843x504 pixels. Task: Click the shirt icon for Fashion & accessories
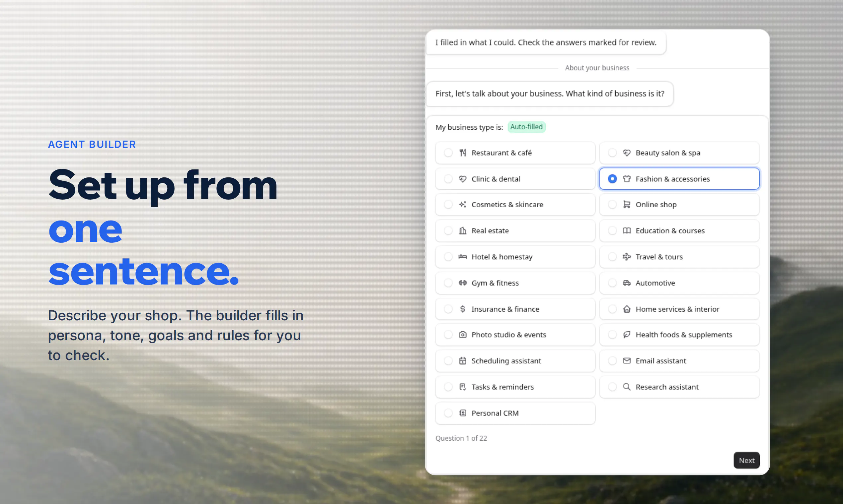click(x=627, y=179)
